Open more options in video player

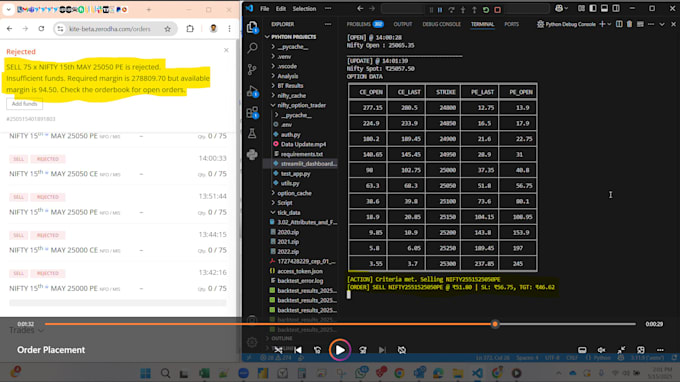tap(660, 350)
